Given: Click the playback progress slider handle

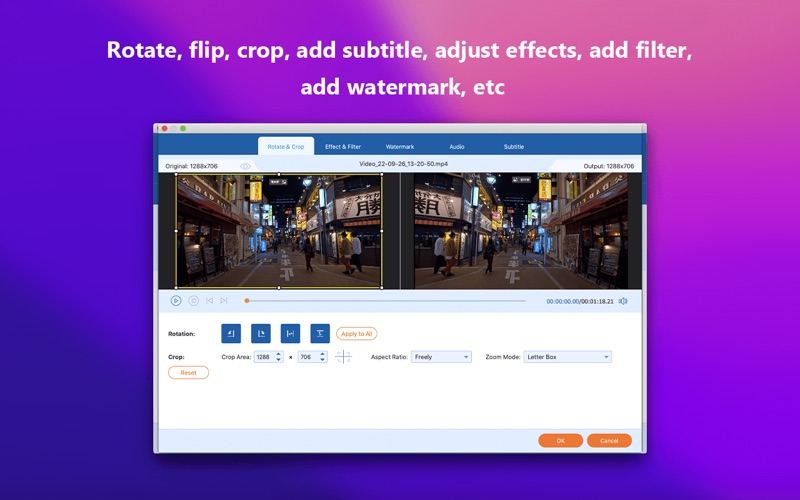Looking at the screenshot, I should [x=247, y=301].
